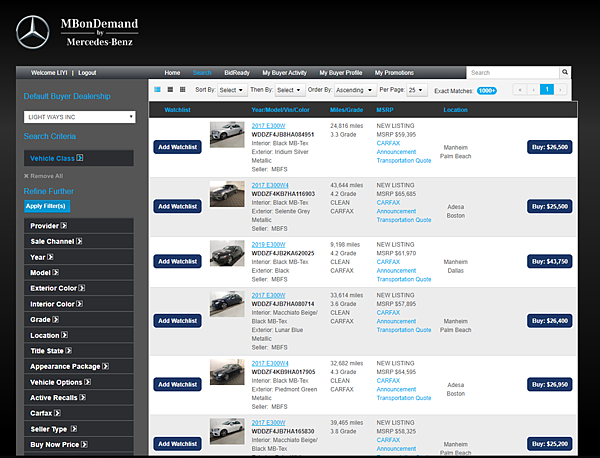Switch to list view layout icon
Viewport: 600px width, 458px height.
[x=157, y=90]
